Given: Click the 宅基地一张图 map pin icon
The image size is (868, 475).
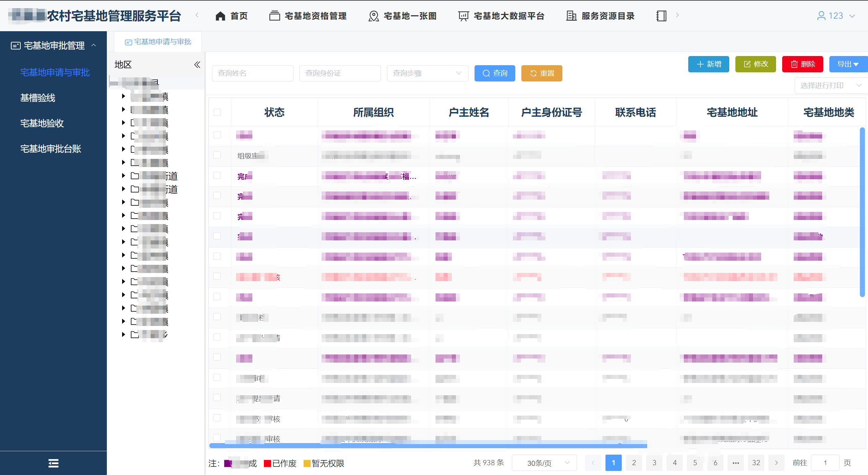Looking at the screenshot, I should pyautogui.click(x=373, y=16).
